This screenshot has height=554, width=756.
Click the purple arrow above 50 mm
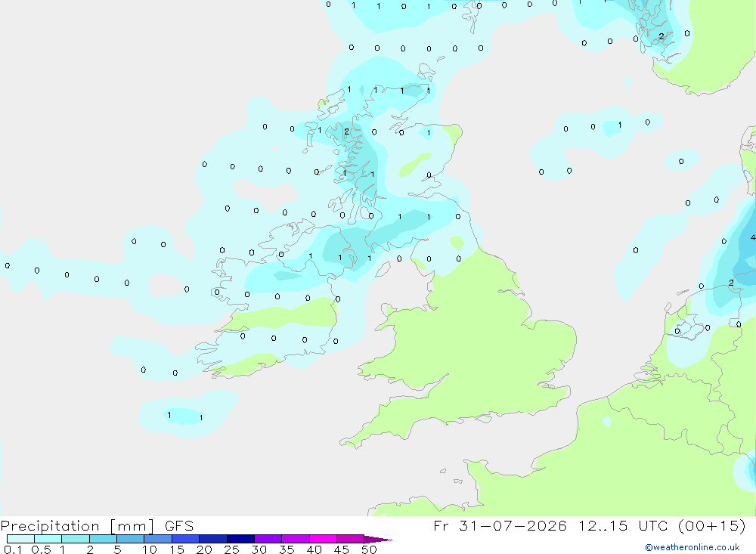(377, 540)
